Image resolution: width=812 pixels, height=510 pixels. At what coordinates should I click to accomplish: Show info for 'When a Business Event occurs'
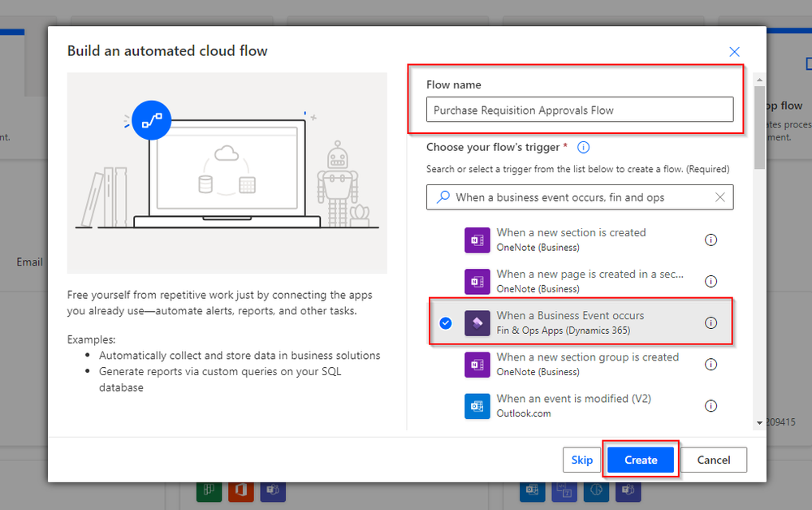tap(710, 322)
